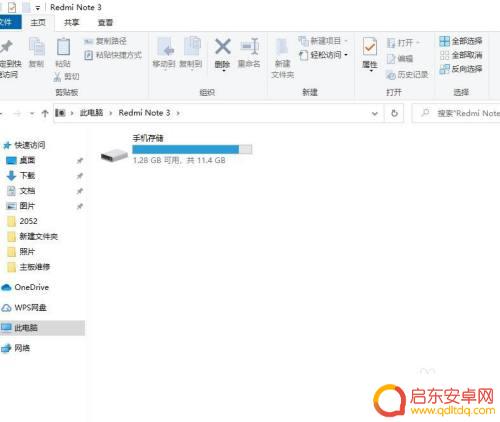This screenshot has height=422, width=500.
Task: Click the Copy (复制) ribbon icon
Action: coord(37,47)
